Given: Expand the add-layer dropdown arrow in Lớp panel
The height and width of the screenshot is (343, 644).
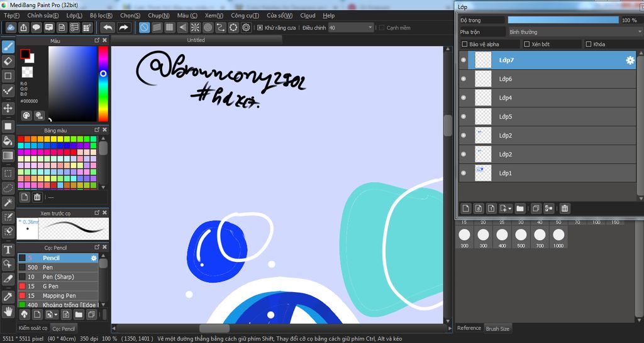Looking at the screenshot, I should (x=509, y=209).
